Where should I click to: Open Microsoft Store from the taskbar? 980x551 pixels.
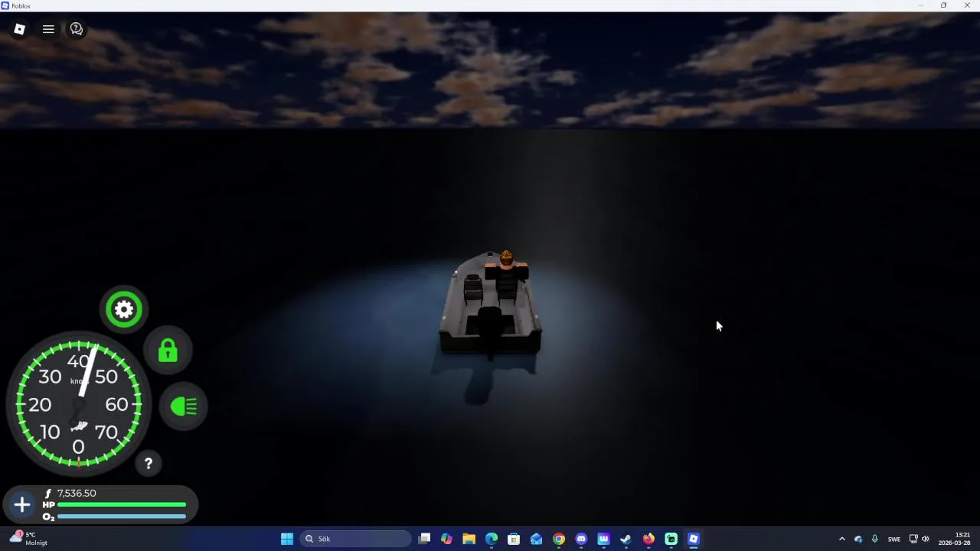(x=514, y=539)
